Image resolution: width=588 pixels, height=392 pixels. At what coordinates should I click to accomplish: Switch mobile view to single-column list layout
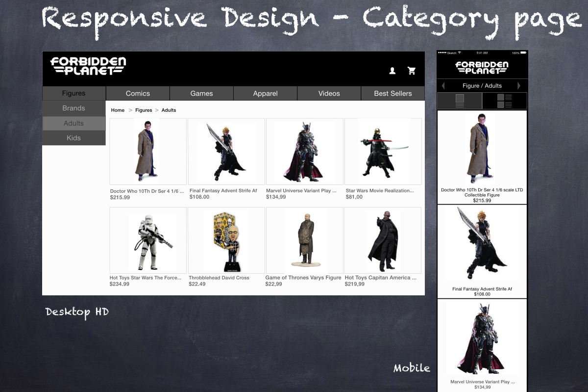(460, 101)
